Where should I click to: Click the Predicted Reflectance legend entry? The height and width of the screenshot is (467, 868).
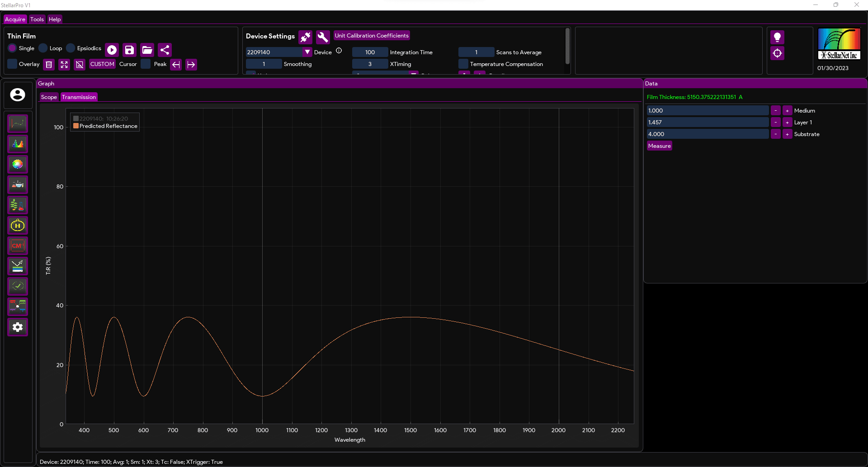[x=105, y=126]
